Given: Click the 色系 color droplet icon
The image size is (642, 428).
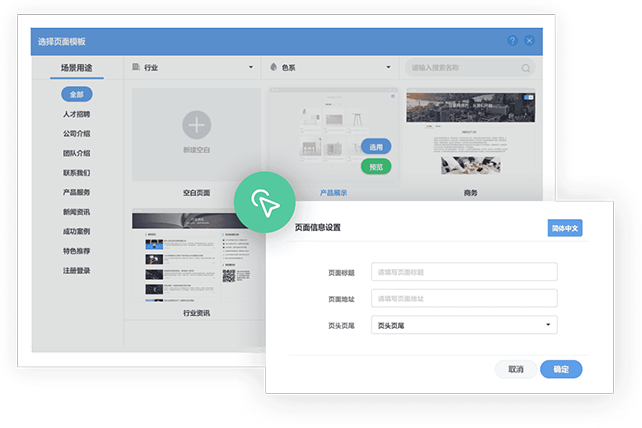Looking at the screenshot, I should point(275,68).
